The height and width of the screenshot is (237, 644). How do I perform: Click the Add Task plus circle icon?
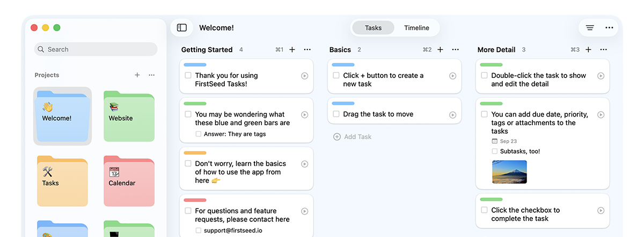pos(337,137)
